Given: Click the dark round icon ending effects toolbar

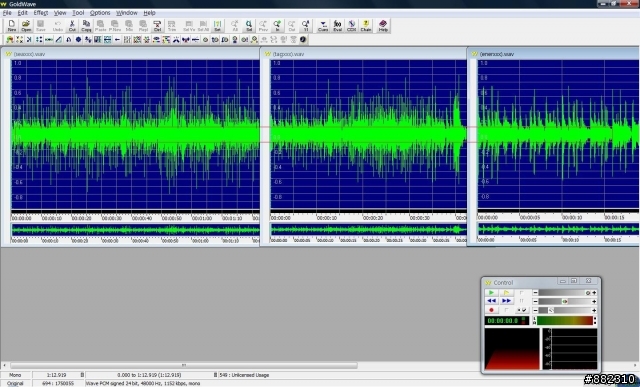Looking at the screenshot, I should (x=303, y=40).
